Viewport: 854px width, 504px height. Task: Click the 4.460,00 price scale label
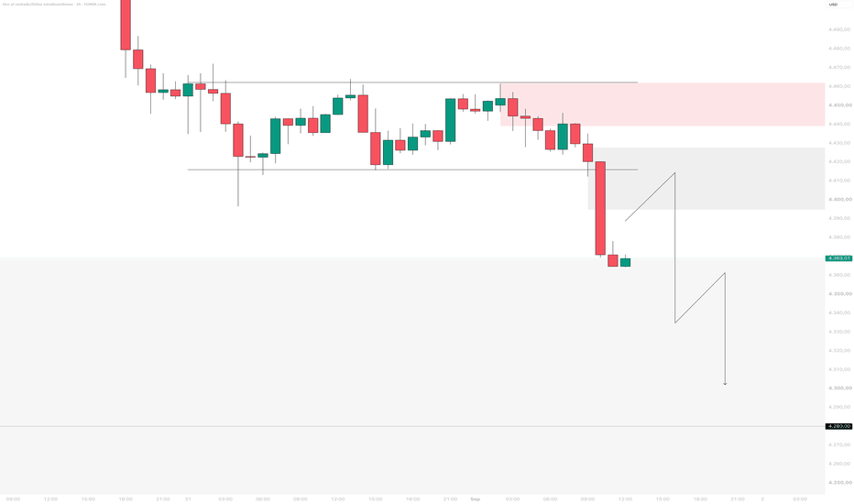tap(839, 86)
